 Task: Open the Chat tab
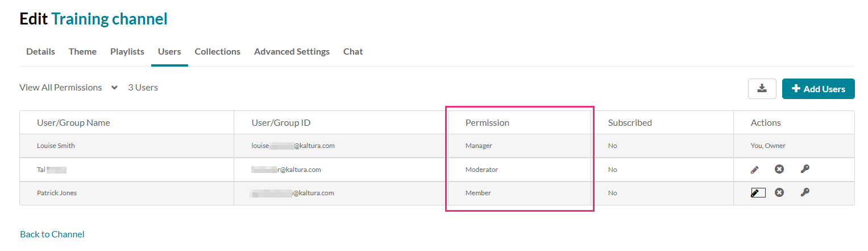(x=353, y=52)
